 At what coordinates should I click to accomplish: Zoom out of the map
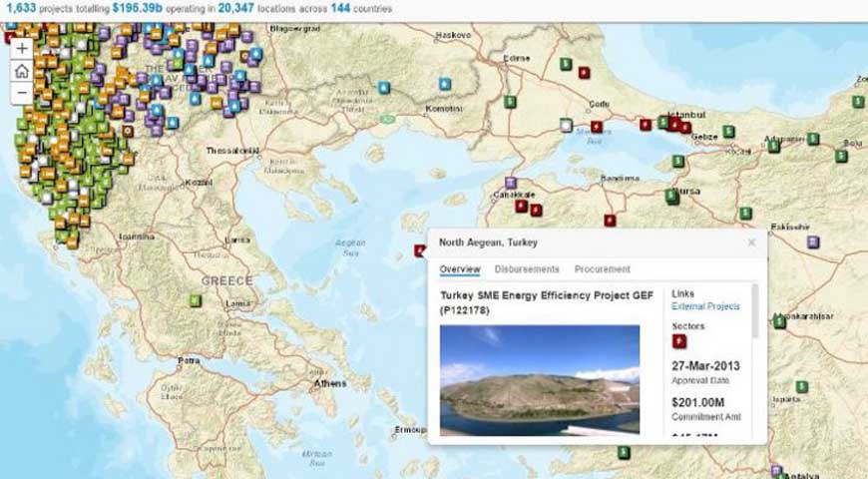(x=21, y=94)
